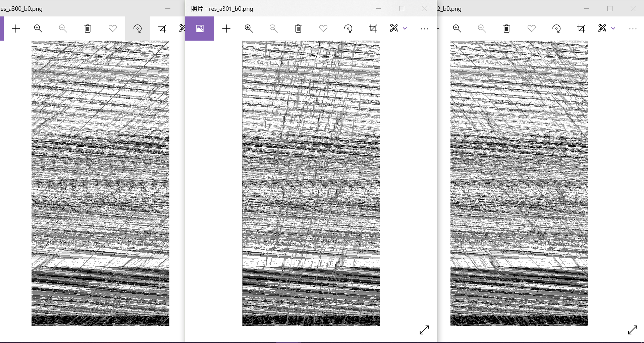
Task: Open Edit & Create in rightmost 2_b0.png window
Action: click(x=602, y=28)
